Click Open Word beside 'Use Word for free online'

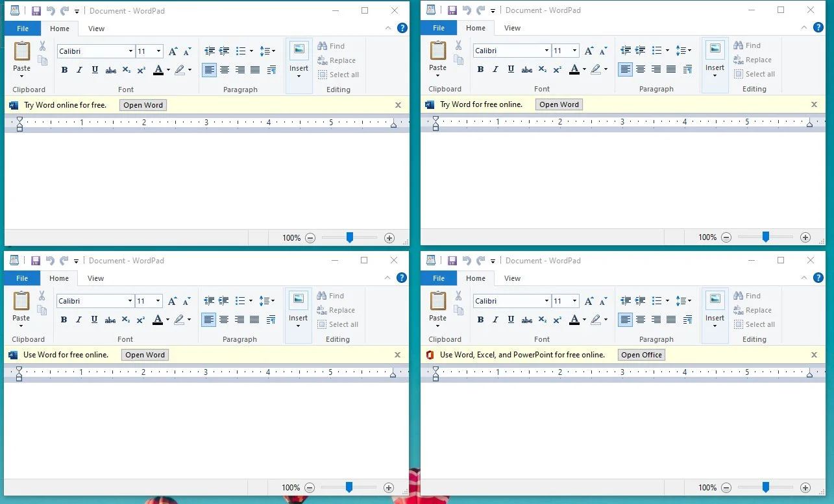tap(145, 355)
